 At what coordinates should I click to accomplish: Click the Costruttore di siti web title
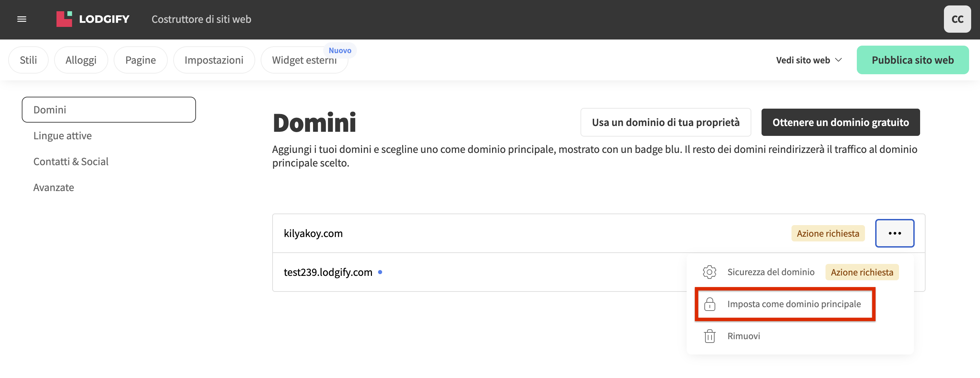[201, 19]
